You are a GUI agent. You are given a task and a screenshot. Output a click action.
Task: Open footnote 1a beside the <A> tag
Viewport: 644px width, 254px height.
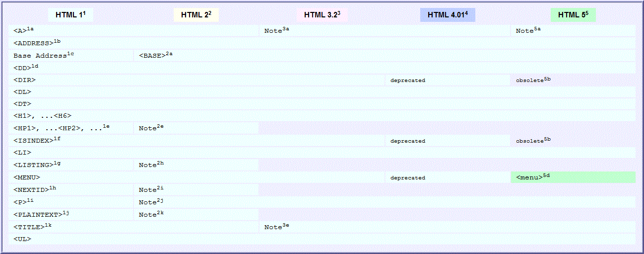30,29
